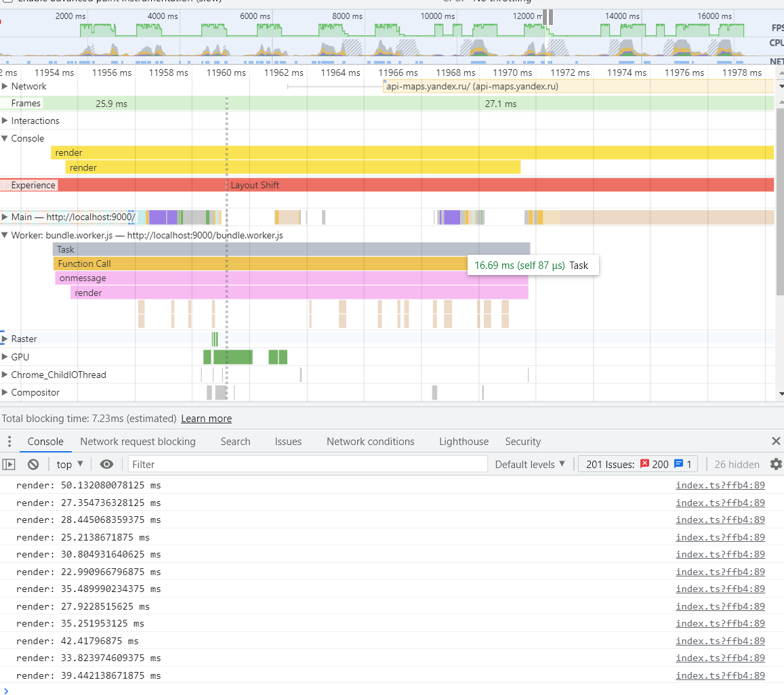The width and height of the screenshot is (784, 695).
Task: Collapse the Worker bundle.worker.js track
Action: (5, 235)
